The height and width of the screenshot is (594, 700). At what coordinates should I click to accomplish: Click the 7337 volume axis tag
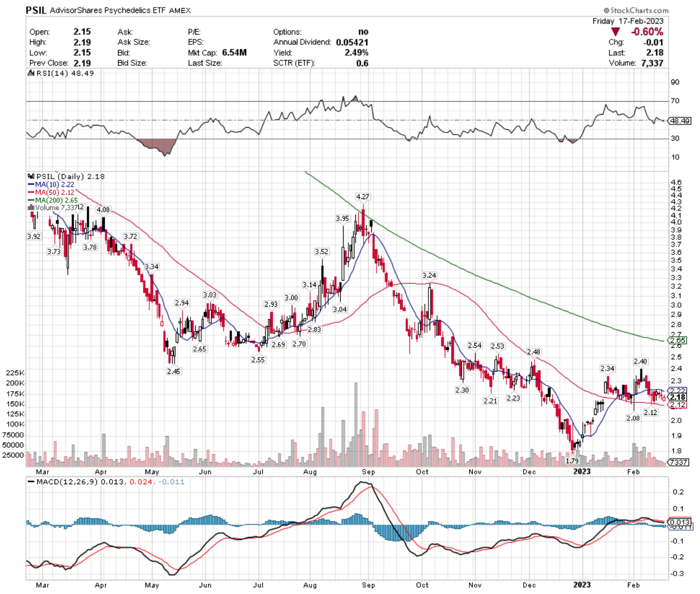(678, 462)
